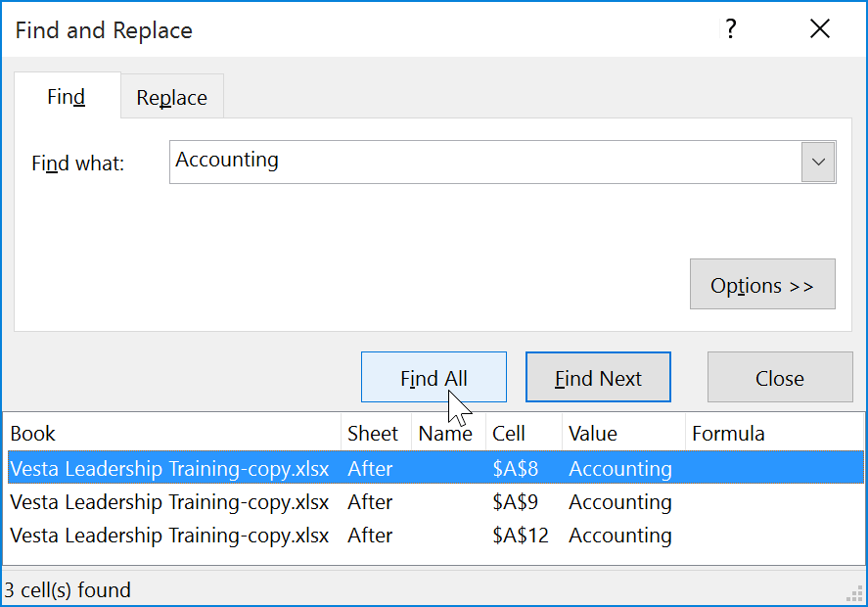Click inside the Find what text field
This screenshot has width=868, height=607.
click(440, 162)
